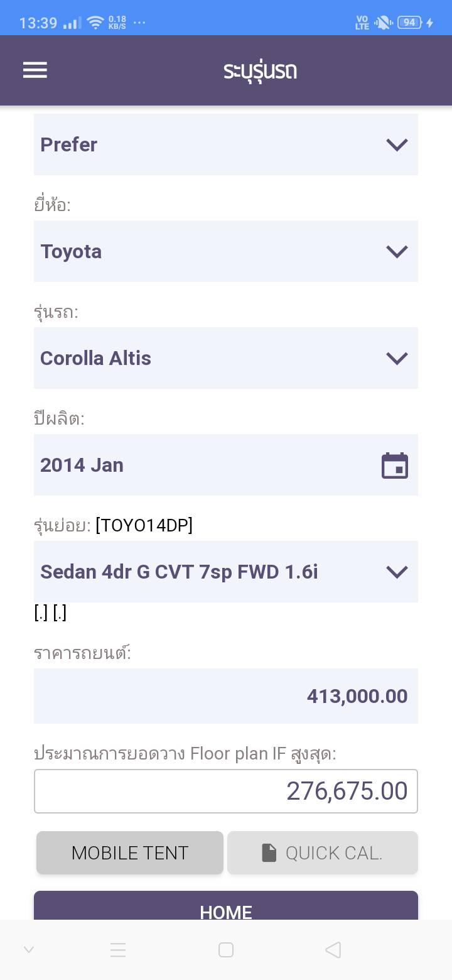Tap the Android back navigation triangle

tap(333, 950)
